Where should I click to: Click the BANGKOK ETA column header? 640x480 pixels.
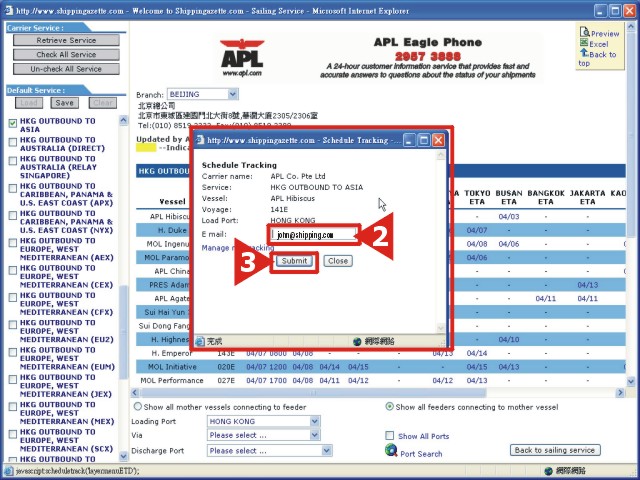[546, 198]
